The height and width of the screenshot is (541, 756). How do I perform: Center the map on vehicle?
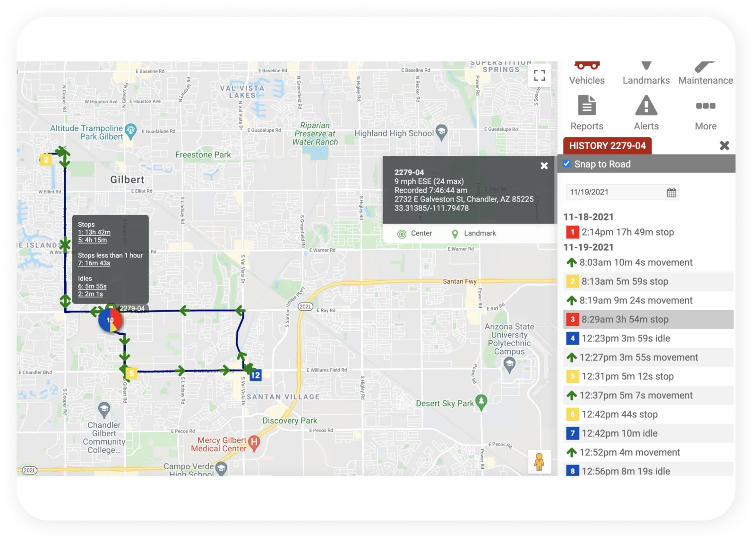(415, 234)
